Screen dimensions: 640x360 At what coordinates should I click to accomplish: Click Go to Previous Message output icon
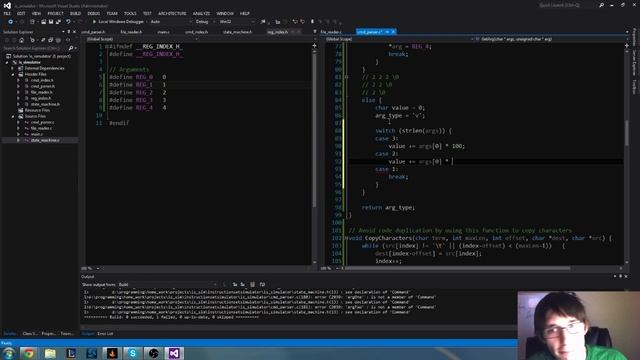click(x=235, y=284)
